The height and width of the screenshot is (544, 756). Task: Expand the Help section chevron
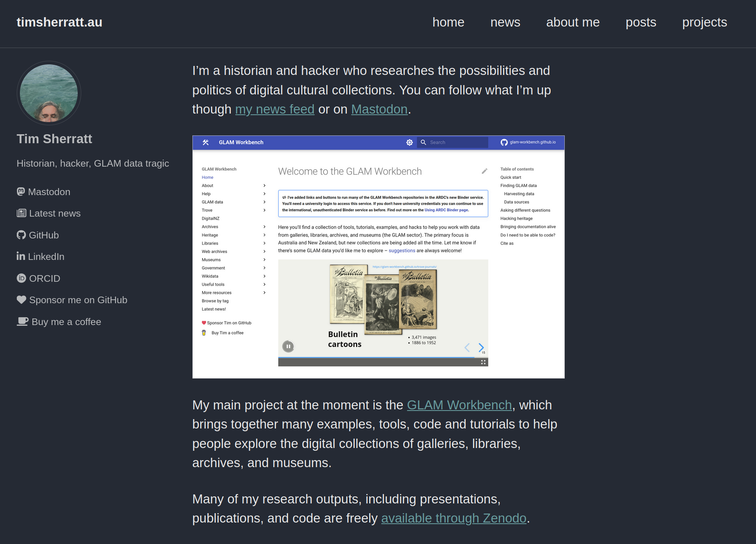(x=264, y=194)
